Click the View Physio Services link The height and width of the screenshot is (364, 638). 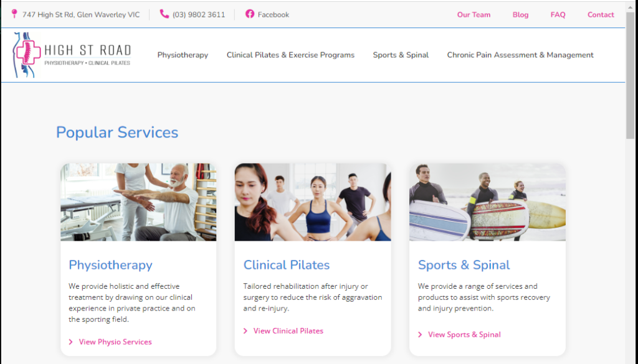coord(115,342)
